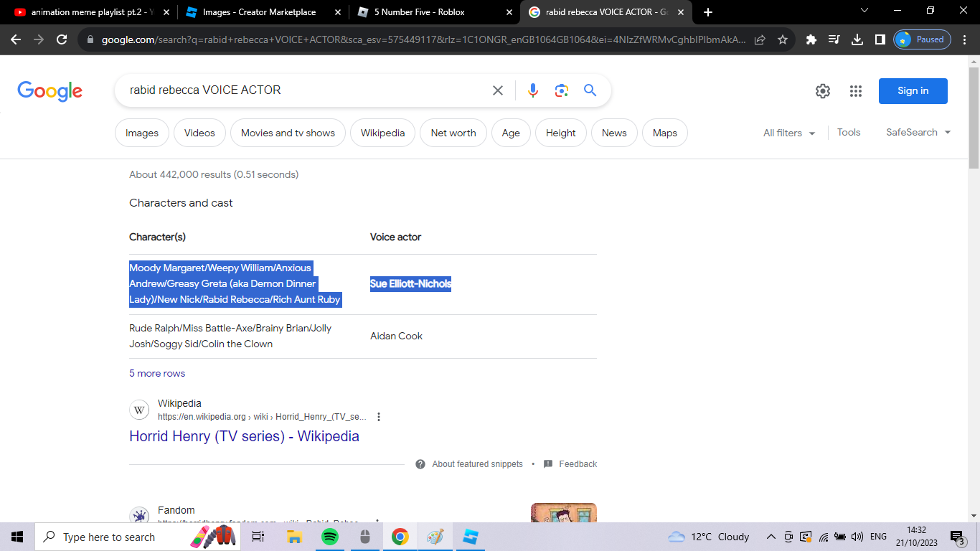The image size is (980, 551).
Task: Click the Google logo
Action: (50, 91)
